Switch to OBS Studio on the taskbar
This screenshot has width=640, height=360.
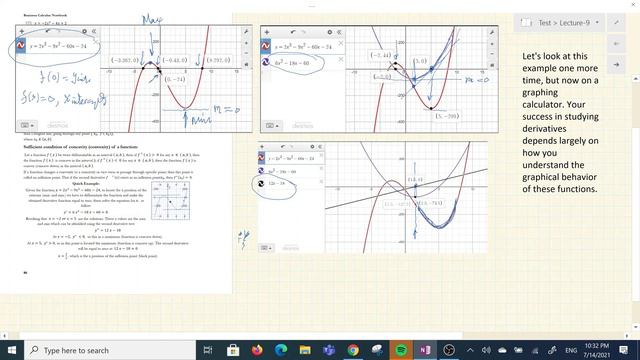click(x=449, y=350)
